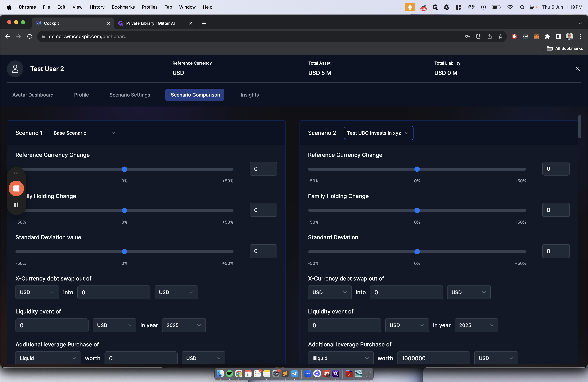Click Scenario 2 leverage worth 1000000 field
The height and width of the screenshot is (382, 588).
pyautogui.click(x=434, y=358)
